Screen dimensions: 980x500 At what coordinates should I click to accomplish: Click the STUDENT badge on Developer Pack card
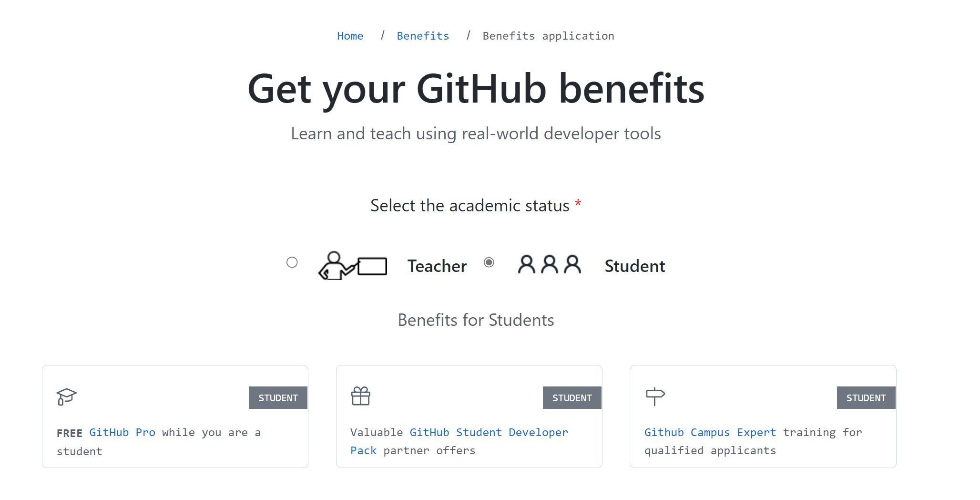(x=572, y=397)
